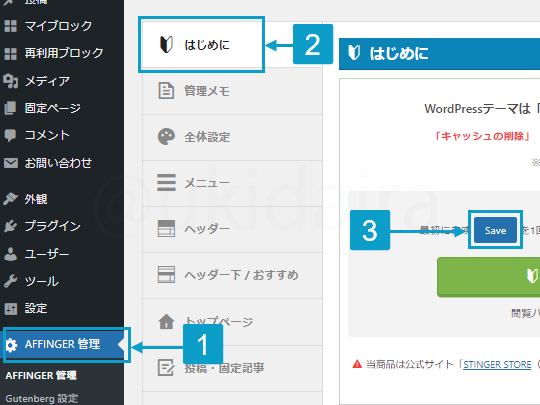Click the red 「キャッシュの削除」 text
Viewport: 540px width, 405px height.
(x=482, y=136)
